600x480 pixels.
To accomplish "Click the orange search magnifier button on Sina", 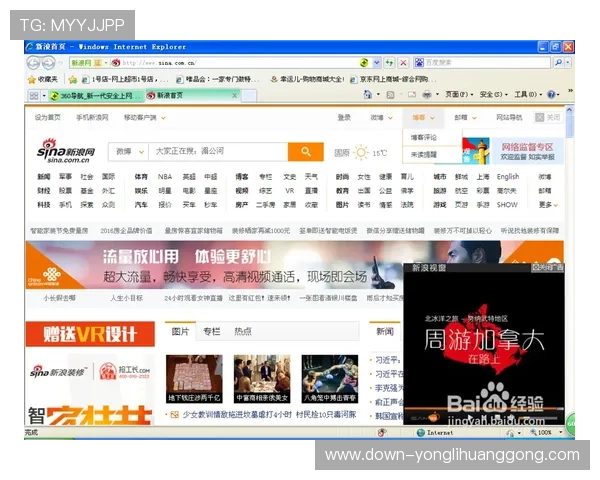I will click(x=305, y=152).
